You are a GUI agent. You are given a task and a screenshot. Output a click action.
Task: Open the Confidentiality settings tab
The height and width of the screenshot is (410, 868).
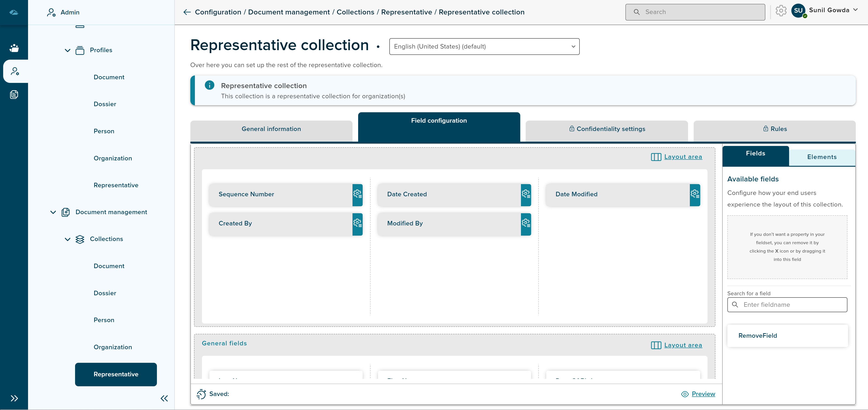(x=607, y=129)
